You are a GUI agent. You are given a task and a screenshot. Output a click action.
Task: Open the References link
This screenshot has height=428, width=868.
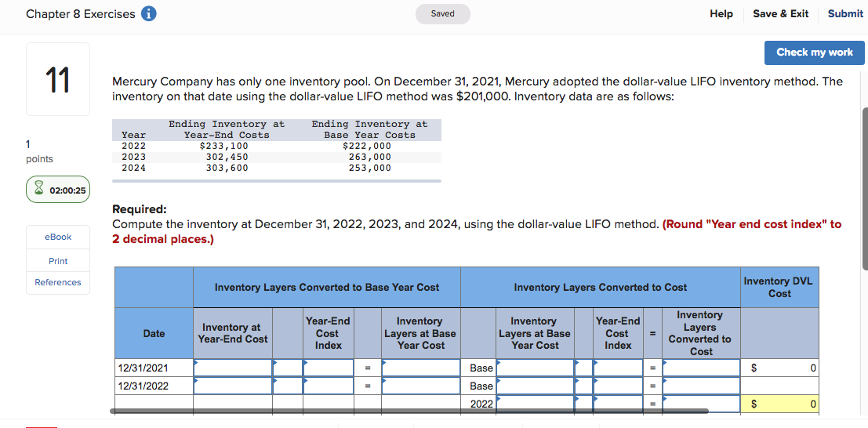click(x=58, y=282)
